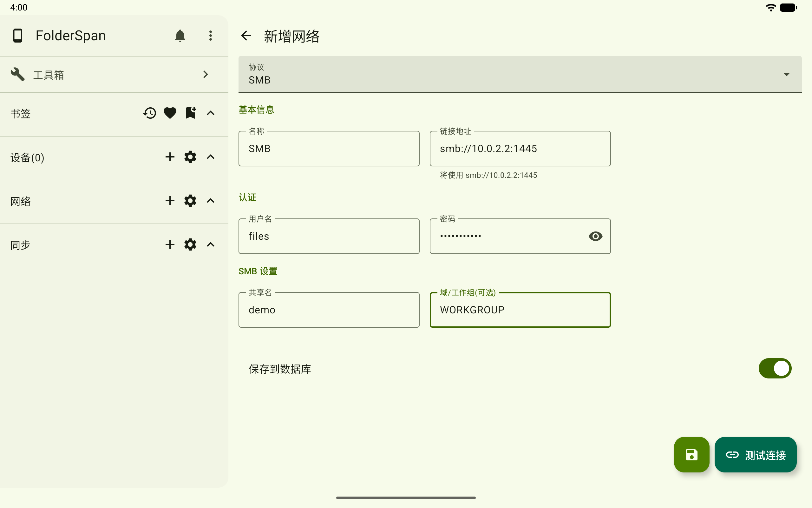Open the bookmark history clock icon
The height and width of the screenshot is (508, 812).
(150, 113)
